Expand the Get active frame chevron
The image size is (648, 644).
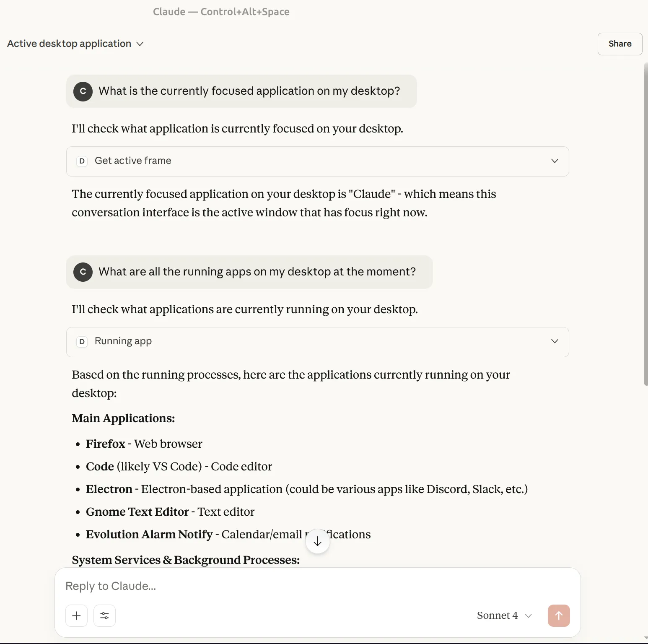pyautogui.click(x=555, y=161)
